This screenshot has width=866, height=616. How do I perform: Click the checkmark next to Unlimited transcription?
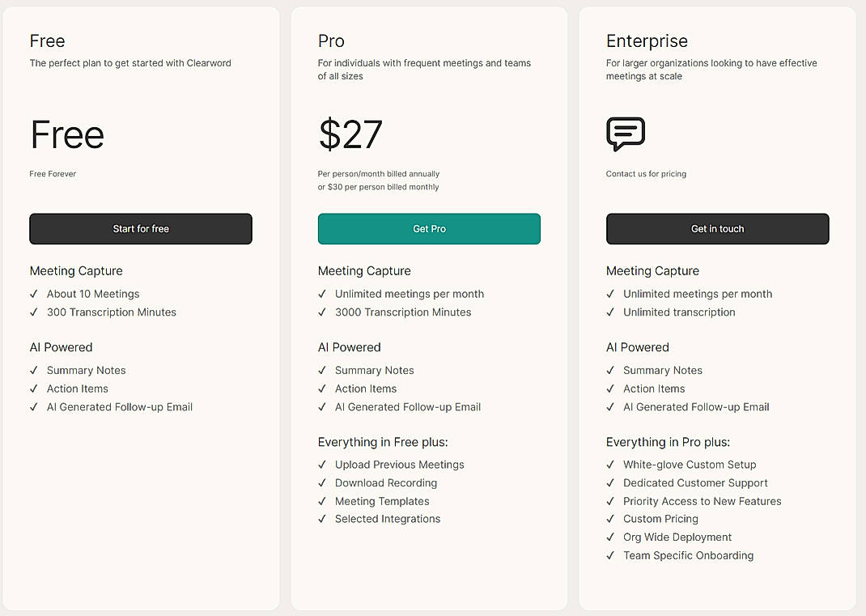pos(610,312)
